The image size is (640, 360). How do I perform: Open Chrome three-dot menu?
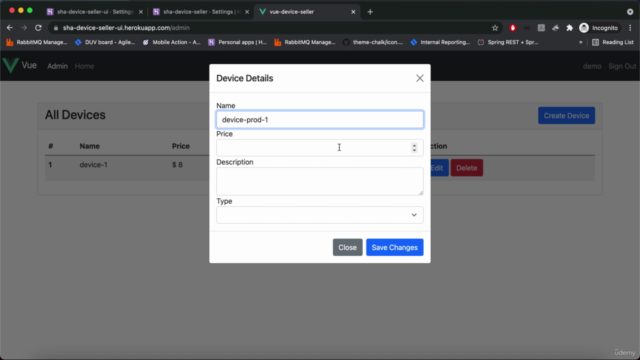pos(630,28)
